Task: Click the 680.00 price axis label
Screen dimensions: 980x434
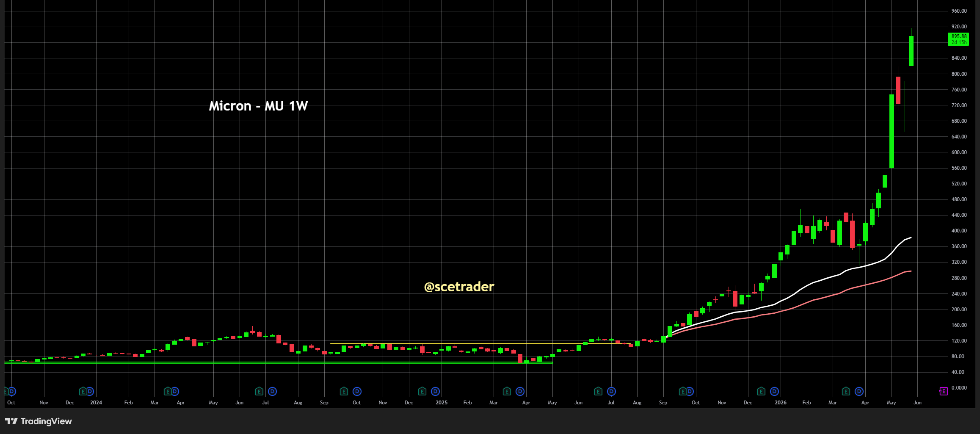Action: [x=959, y=121]
